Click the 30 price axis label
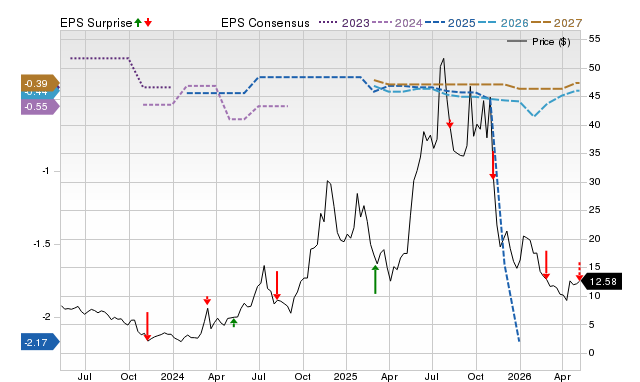Screen dimensions: 640x382 pos(594,182)
